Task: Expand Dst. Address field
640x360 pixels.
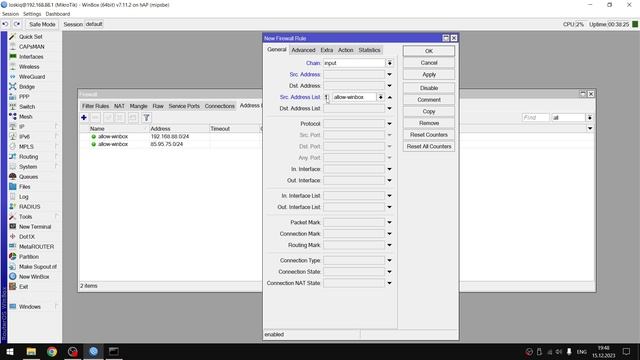Action: tap(389, 86)
